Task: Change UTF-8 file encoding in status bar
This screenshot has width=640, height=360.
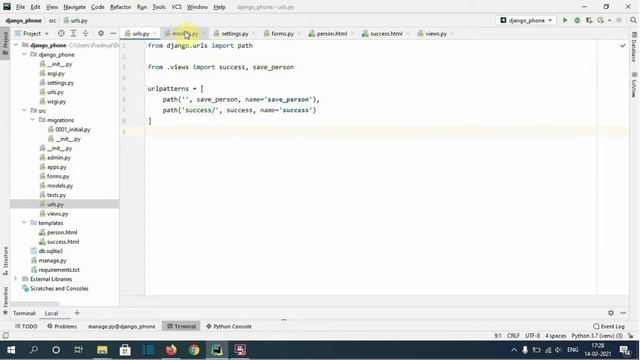Action: point(532,336)
